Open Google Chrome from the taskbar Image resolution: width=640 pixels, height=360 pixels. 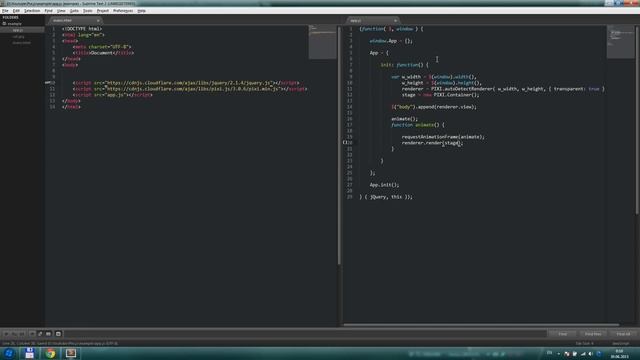[x=51, y=353]
